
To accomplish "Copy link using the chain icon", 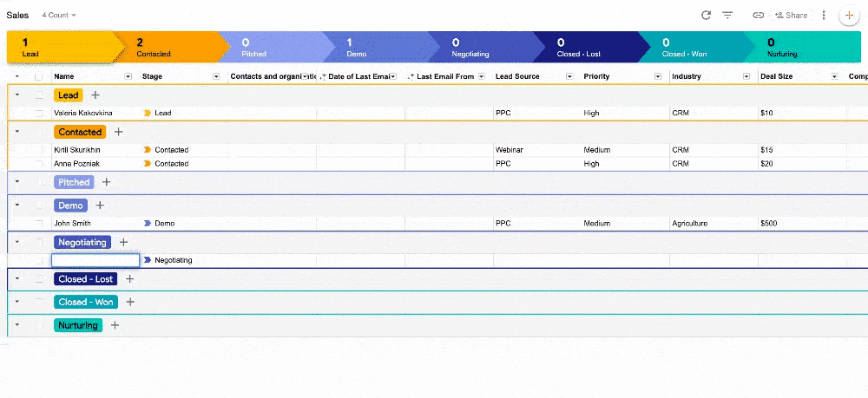I will pos(758,16).
